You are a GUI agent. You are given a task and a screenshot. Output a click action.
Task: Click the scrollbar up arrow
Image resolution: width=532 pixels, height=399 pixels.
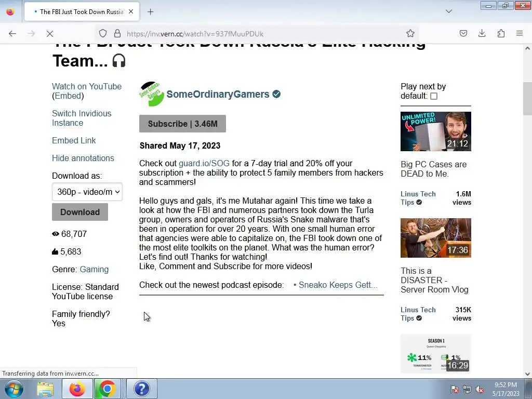pyautogui.click(x=527, y=48)
